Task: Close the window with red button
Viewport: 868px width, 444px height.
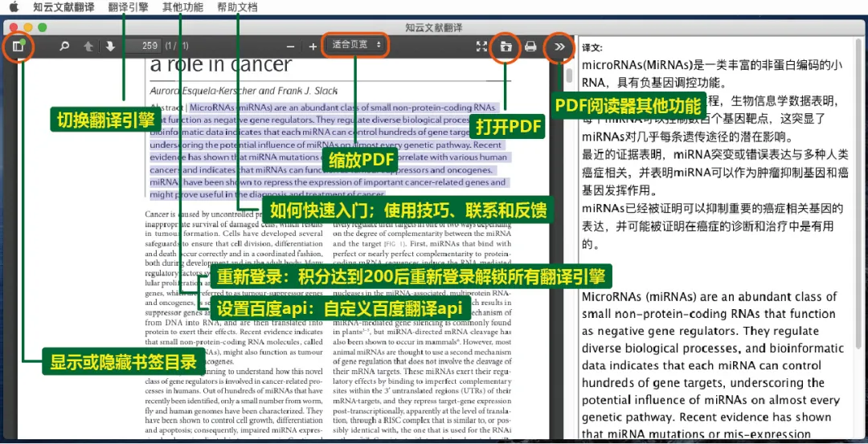Action: point(14,27)
